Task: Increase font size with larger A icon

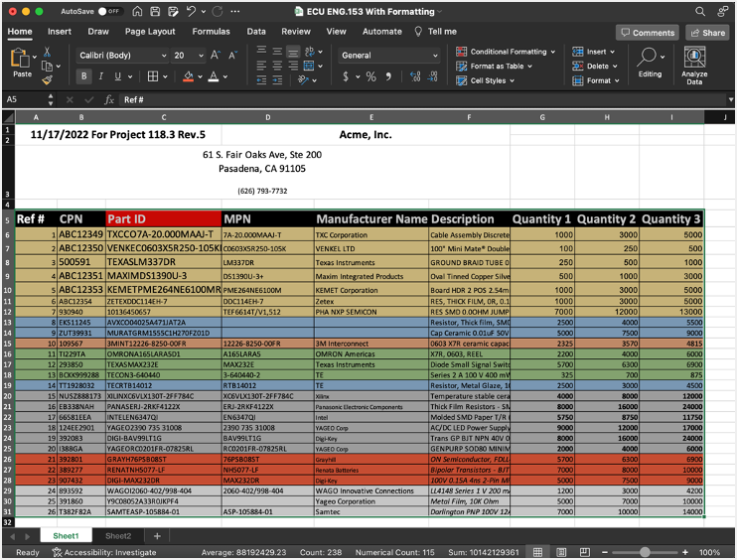Action: (x=215, y=55)
